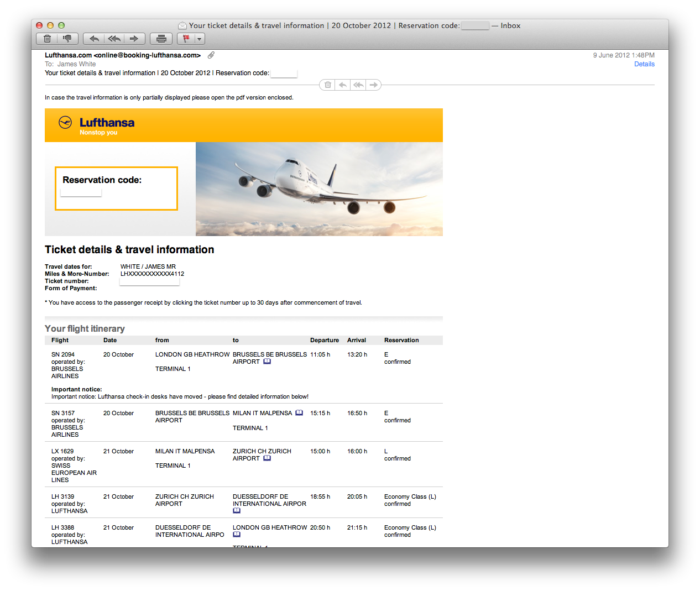Open airport info icon for Zurich Airport destination

pos(267,458)
